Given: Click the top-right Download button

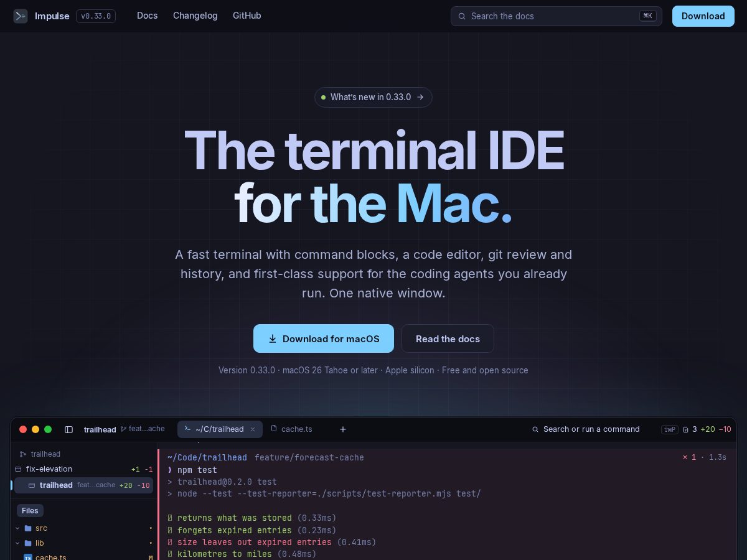Looking at the screenshot, I should pyautogui.click(x=703, y=16).
